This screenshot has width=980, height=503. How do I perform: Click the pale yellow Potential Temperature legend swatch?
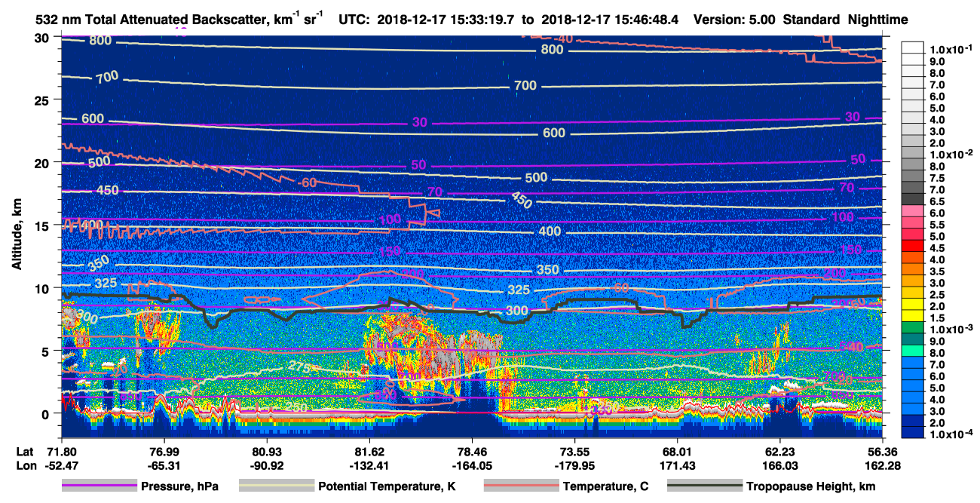[277, 486]
